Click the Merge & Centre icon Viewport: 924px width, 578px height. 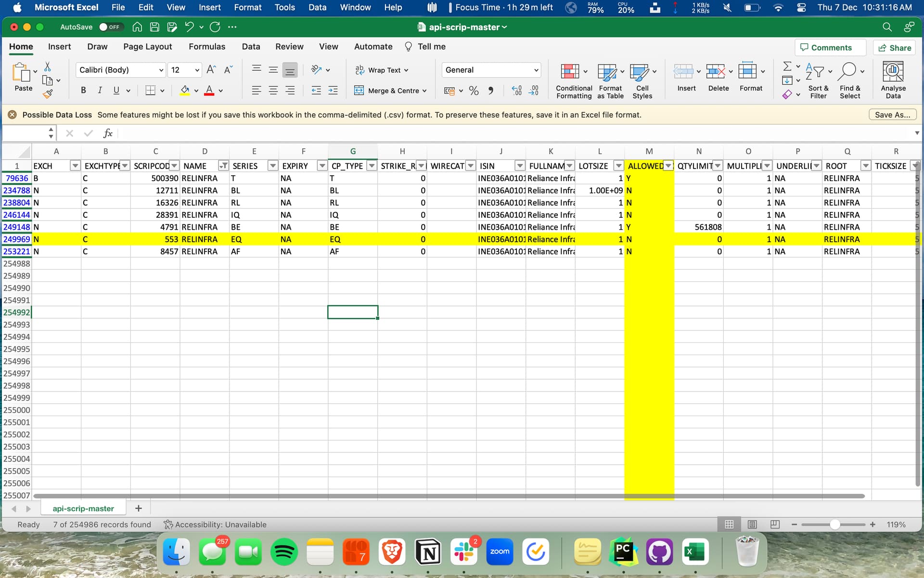click(x=359, y=91)
